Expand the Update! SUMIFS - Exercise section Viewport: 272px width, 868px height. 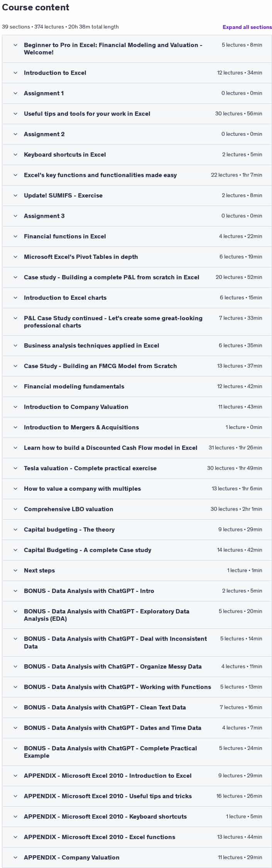coord(137,195)
